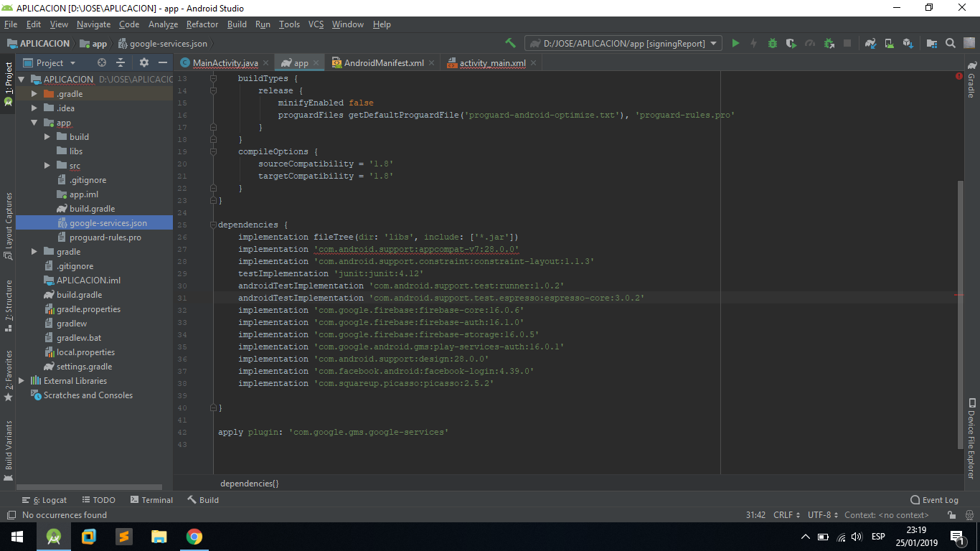
Task: Toggle the 1: Project tool window
Action: tap(8, 84)
